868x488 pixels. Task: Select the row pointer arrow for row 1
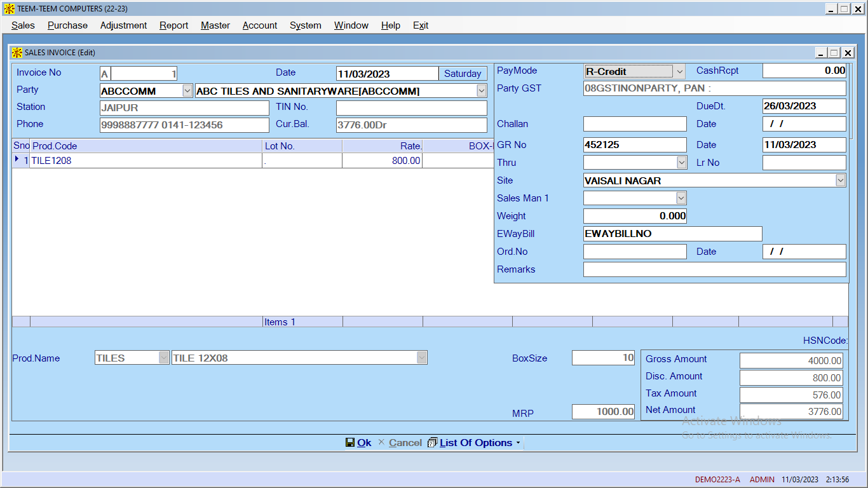pos(17,160)
